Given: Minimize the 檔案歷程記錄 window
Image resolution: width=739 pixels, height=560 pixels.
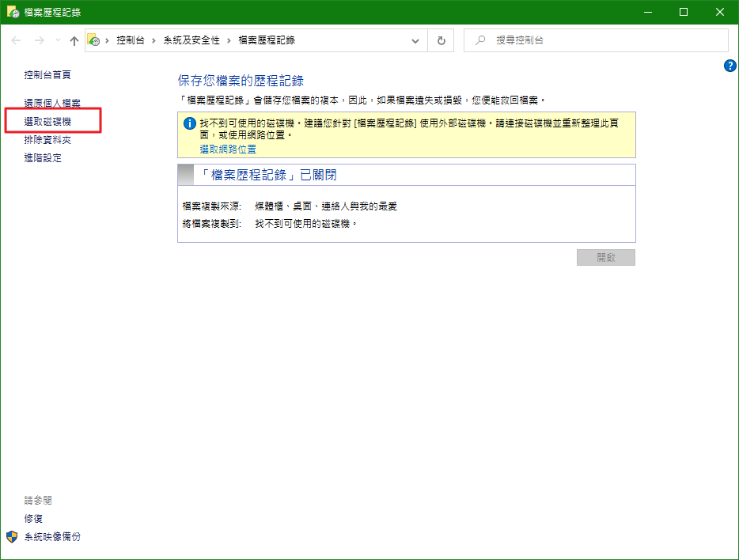Looking at the screenshot, I should click(648, 12).
